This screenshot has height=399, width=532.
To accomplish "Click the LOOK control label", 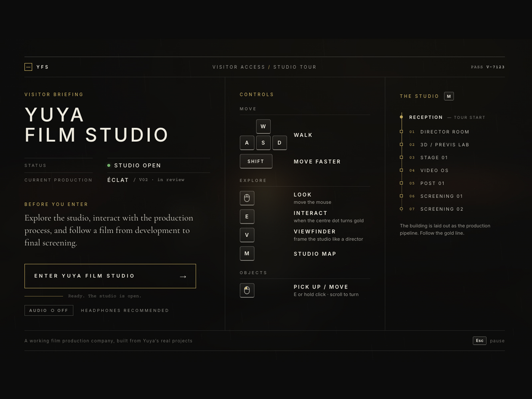I will (x=303, y=195).
